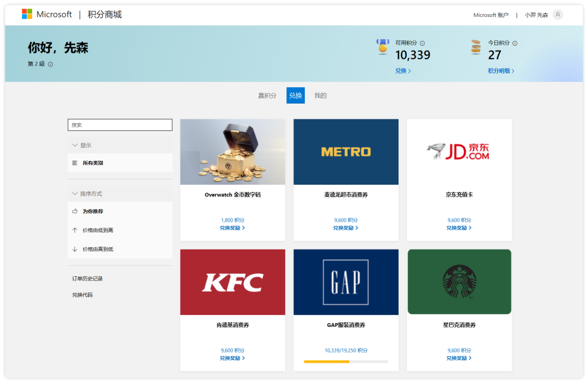Open 订单历史记录
588x383 pixels.
click(87, 279)
